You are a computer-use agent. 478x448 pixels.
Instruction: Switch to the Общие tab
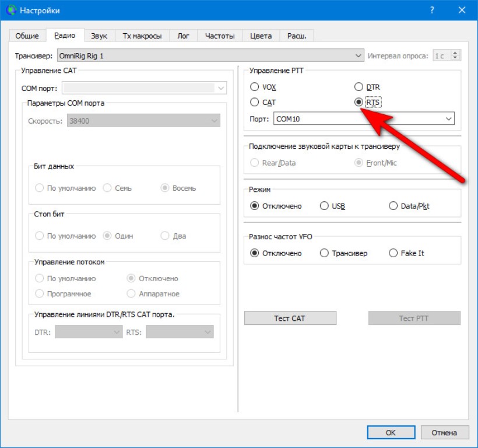click(27, 36)
